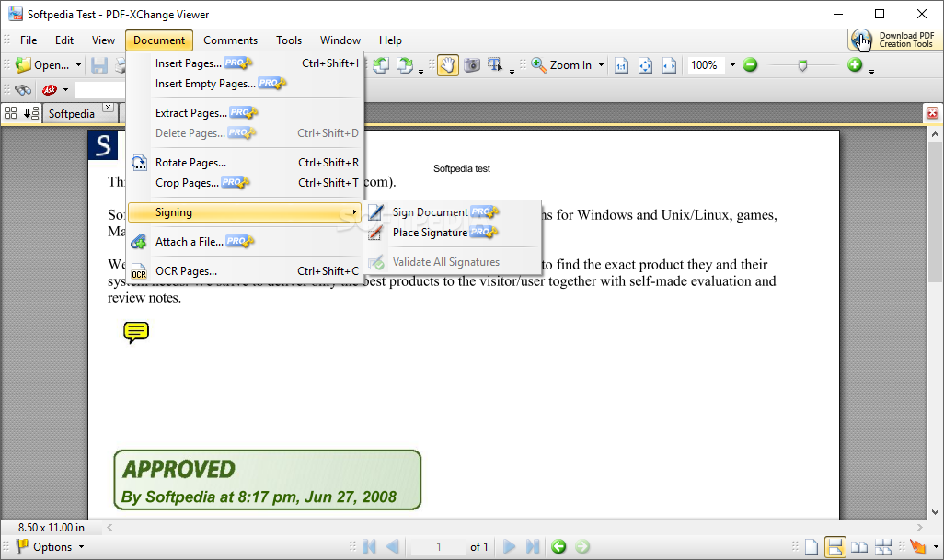This screenshot has height=560, width=944.
Task: Open the Comments menu
Action: tap(231, 40)
